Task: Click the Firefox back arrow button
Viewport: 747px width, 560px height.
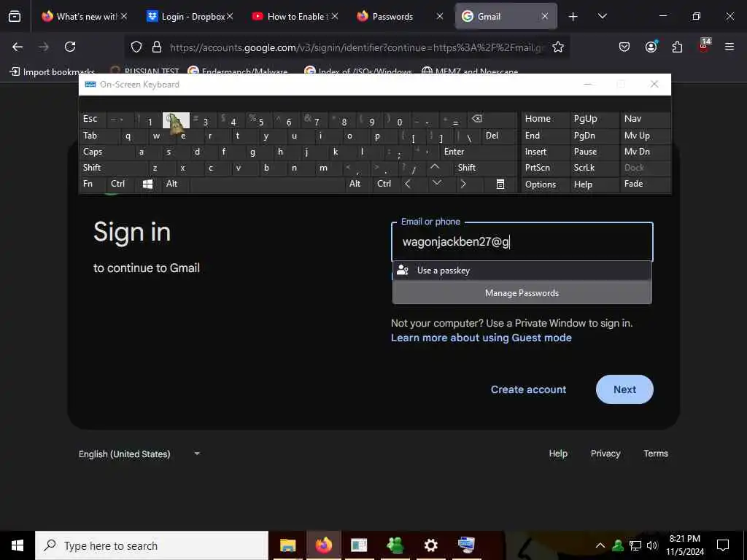Action: [18, 47]
